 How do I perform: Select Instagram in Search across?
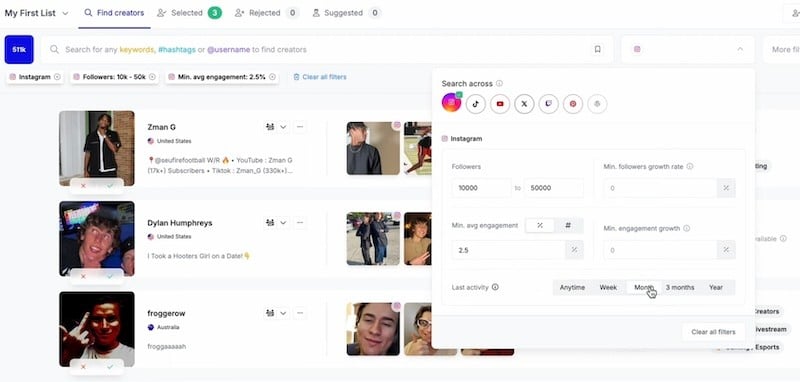tap(452, 103)
